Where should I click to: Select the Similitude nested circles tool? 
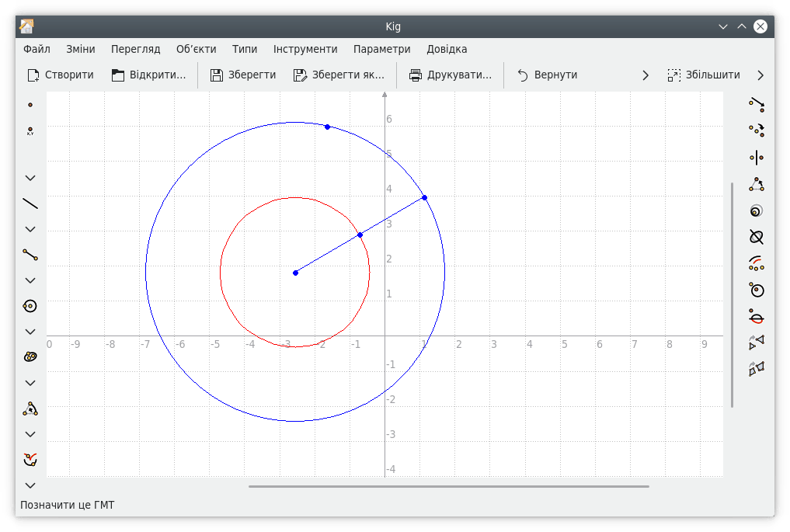[757, 211]
